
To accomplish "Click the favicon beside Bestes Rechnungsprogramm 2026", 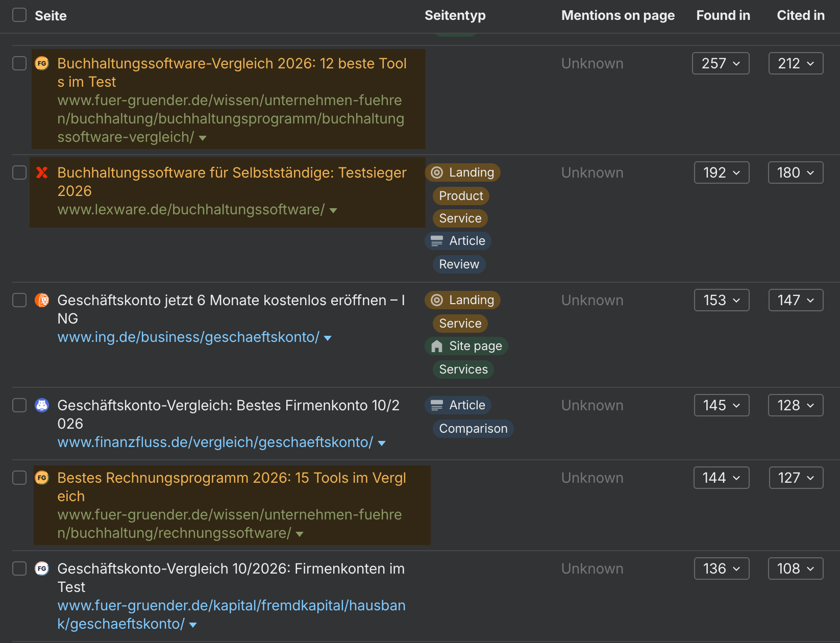I will 42,478.
